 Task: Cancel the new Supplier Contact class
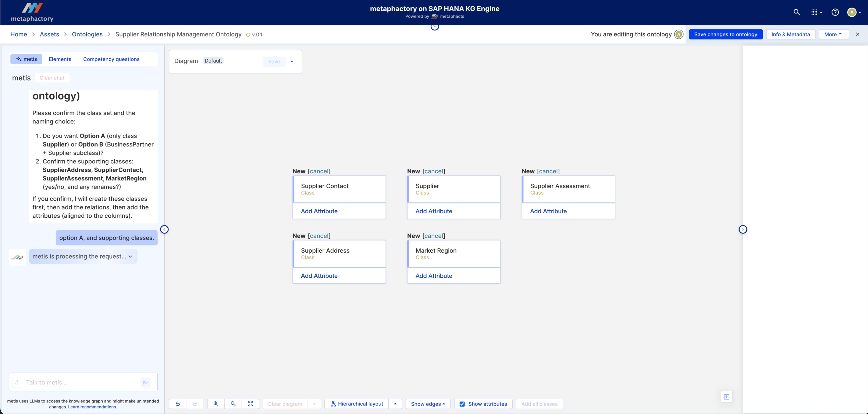point(319,171)
